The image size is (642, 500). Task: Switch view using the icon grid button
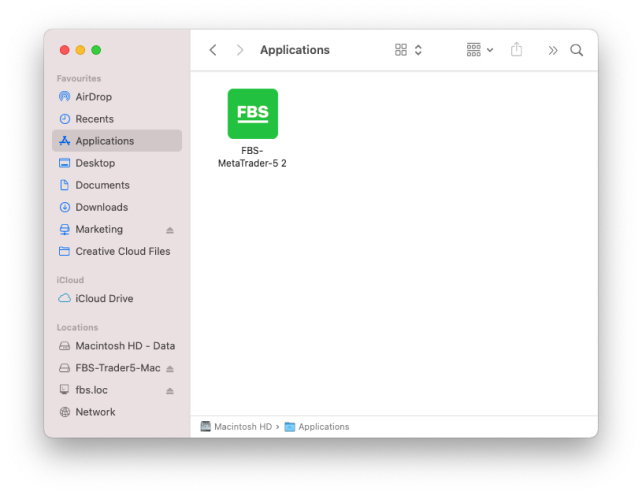(401, 50)
